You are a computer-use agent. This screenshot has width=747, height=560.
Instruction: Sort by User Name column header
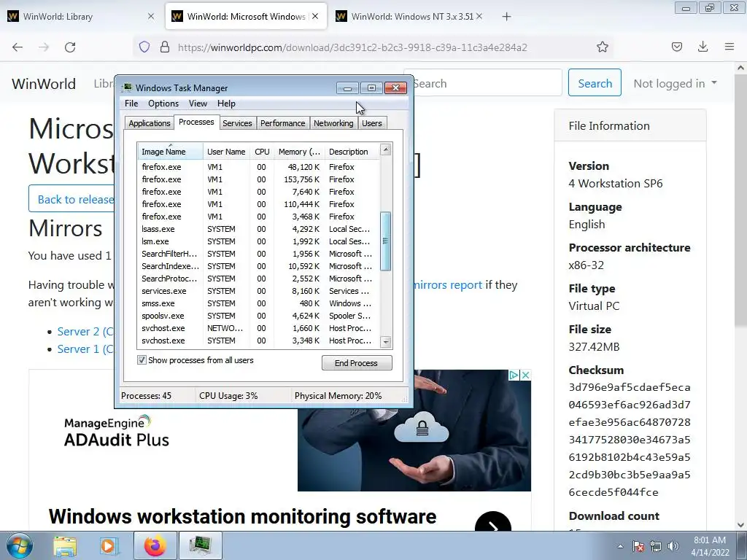click(226, 152)
